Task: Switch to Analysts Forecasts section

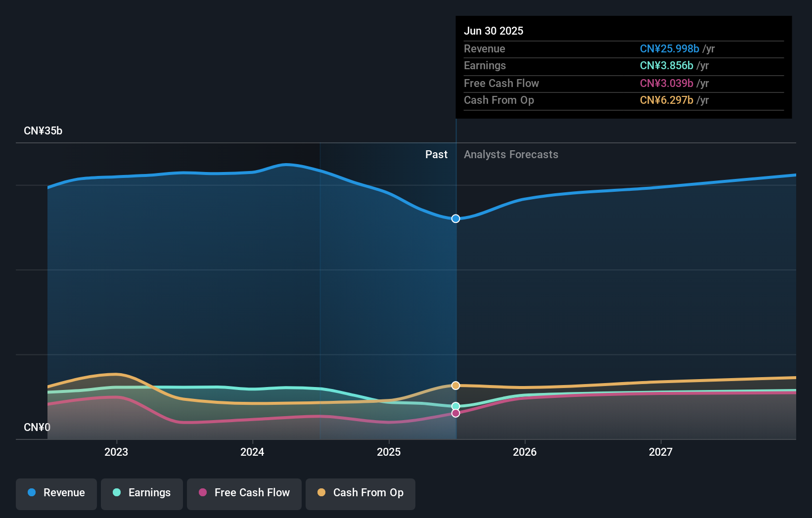Action: [x=511, y=154]
